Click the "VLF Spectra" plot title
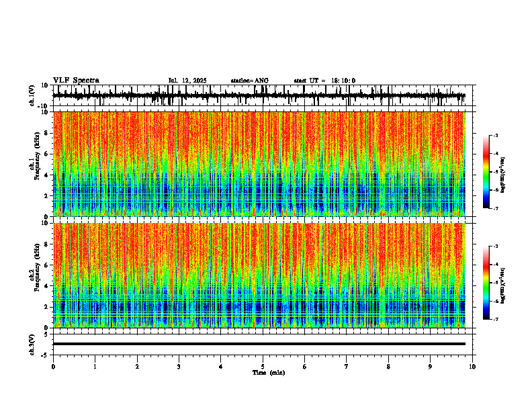The image size is (532, 411). click(76, 81)
